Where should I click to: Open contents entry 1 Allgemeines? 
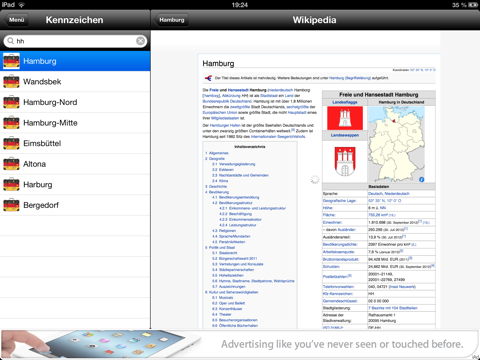[217, 153]
